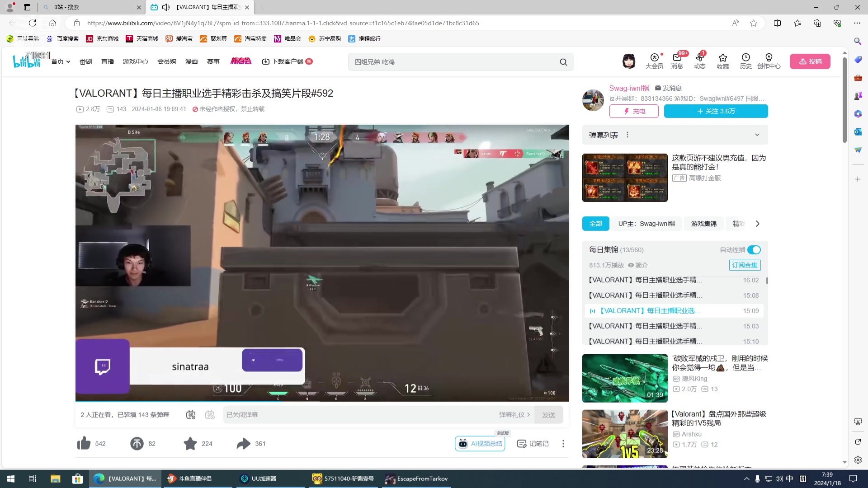Screen dimensions: 868x488
Task: Open 记笔记 notes tool
Action: (x=533, y=444)
